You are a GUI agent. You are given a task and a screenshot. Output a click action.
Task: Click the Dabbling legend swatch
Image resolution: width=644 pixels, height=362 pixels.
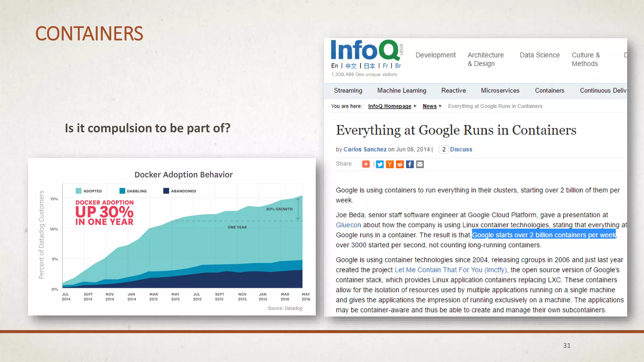pos(122,191)
